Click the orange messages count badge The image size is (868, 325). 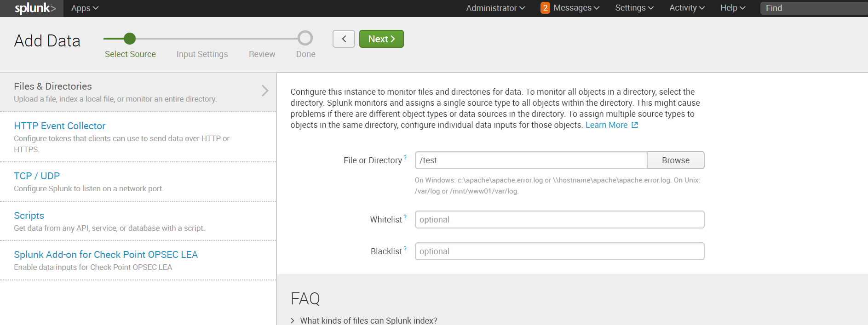pos(545,8)
